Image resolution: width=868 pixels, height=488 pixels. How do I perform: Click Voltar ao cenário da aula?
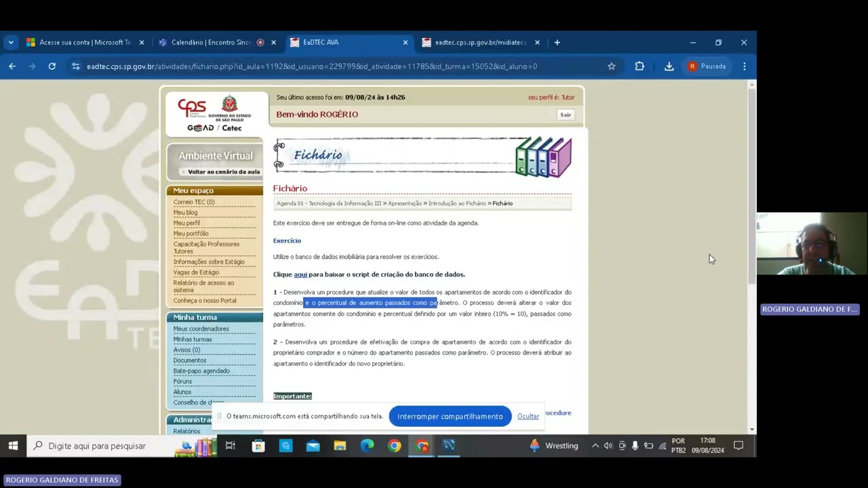[223, 171]
